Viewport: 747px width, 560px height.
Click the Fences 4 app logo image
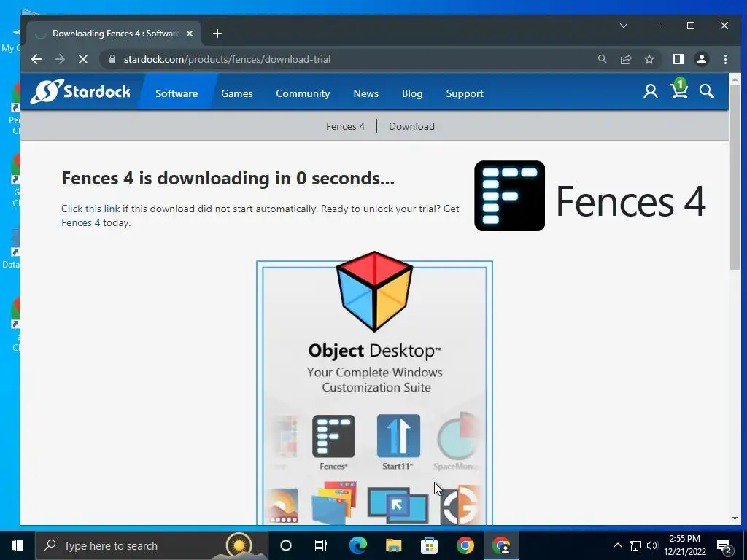click(509, 195)
